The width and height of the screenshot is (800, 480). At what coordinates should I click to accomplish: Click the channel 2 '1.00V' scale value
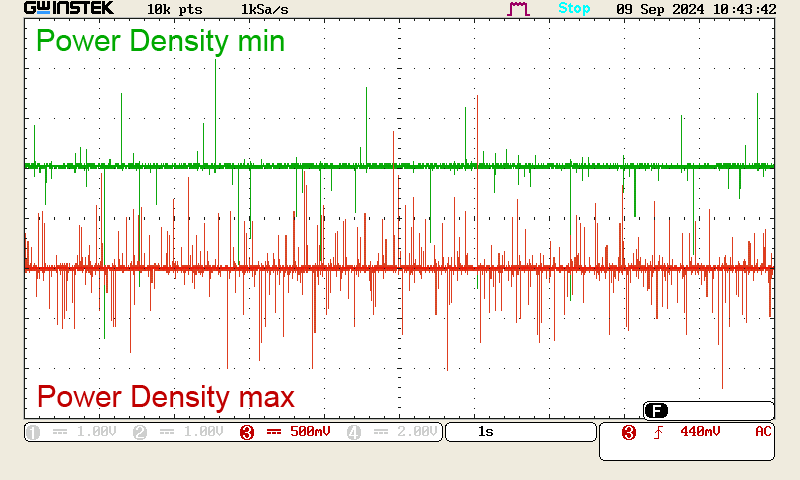click(203, 432)
